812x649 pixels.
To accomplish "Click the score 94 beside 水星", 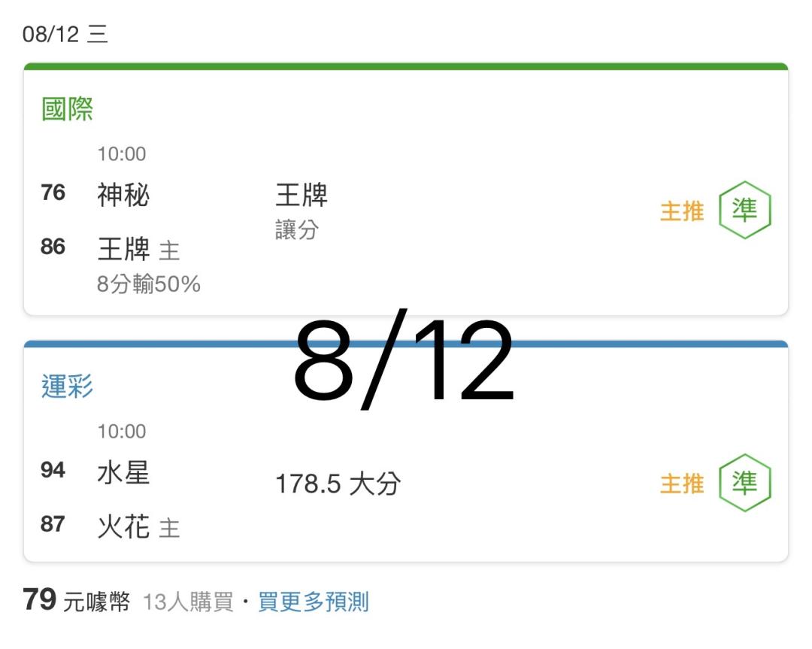I will point(53,470).
